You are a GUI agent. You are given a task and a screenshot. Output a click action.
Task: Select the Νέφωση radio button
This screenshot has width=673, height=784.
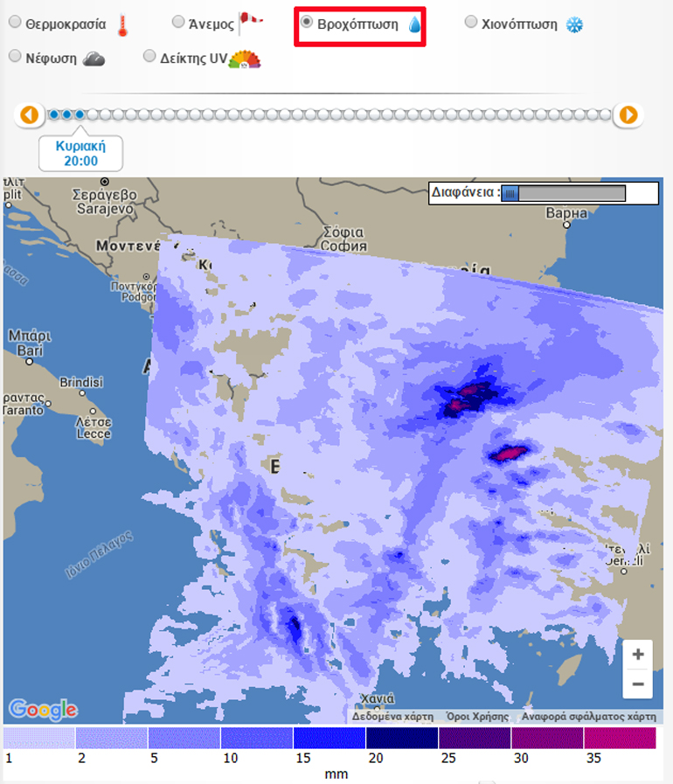(x=15, y=57)
